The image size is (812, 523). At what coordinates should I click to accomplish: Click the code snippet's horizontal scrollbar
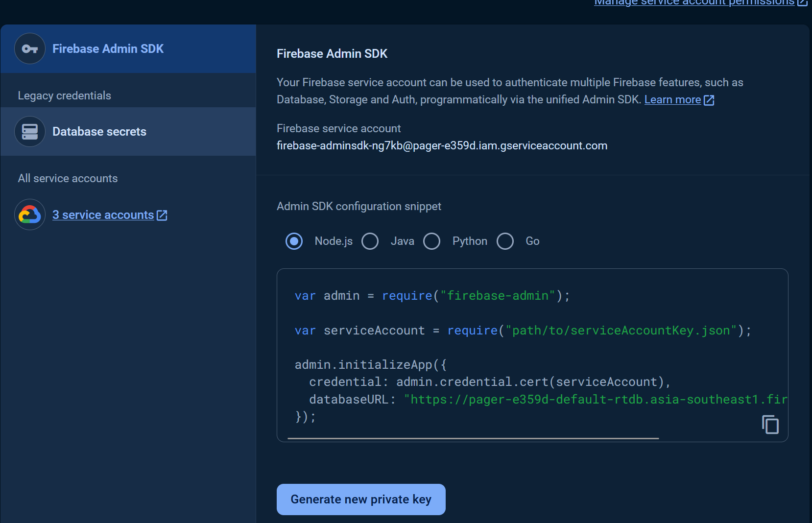tap(473, 438)
